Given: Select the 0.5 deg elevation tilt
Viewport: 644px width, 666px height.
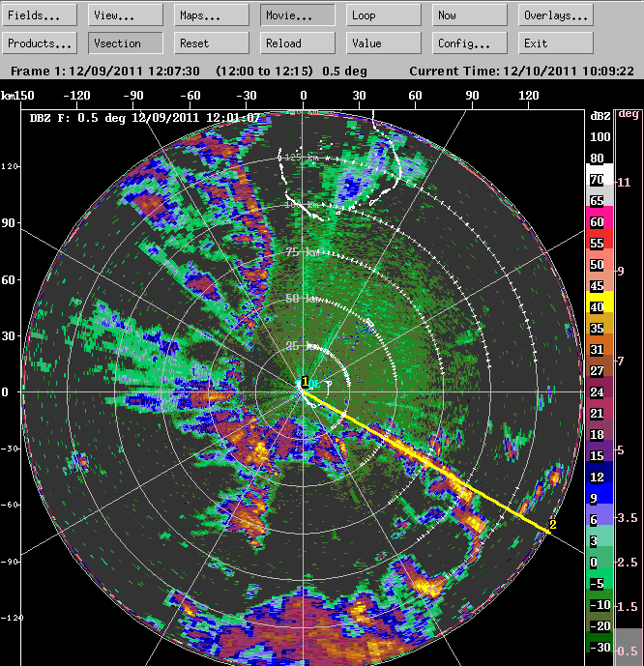Looking at the screenshot, I should (629, 651).
